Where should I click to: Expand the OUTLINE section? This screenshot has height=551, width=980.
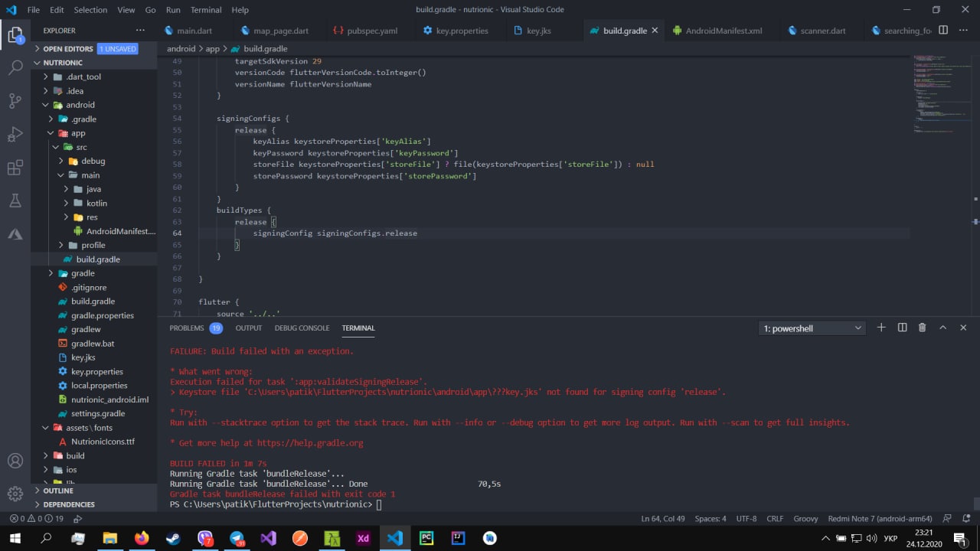[x=94, y=491]
